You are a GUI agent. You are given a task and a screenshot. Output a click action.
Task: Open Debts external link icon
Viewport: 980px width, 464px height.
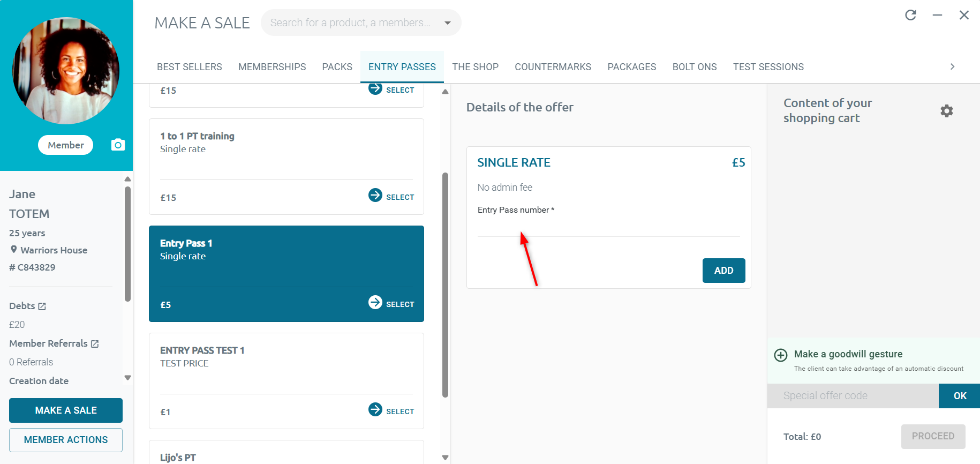coord(42,306)
